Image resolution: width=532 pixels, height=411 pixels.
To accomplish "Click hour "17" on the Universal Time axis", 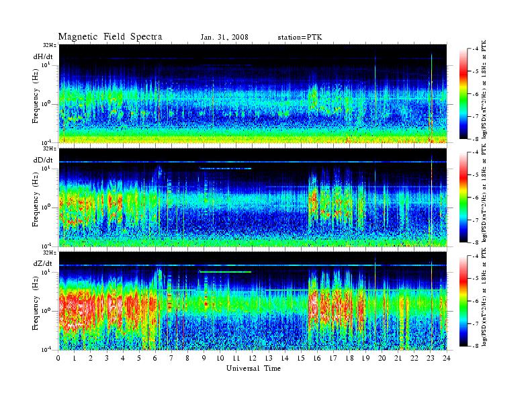I will [x=334, y=358].
